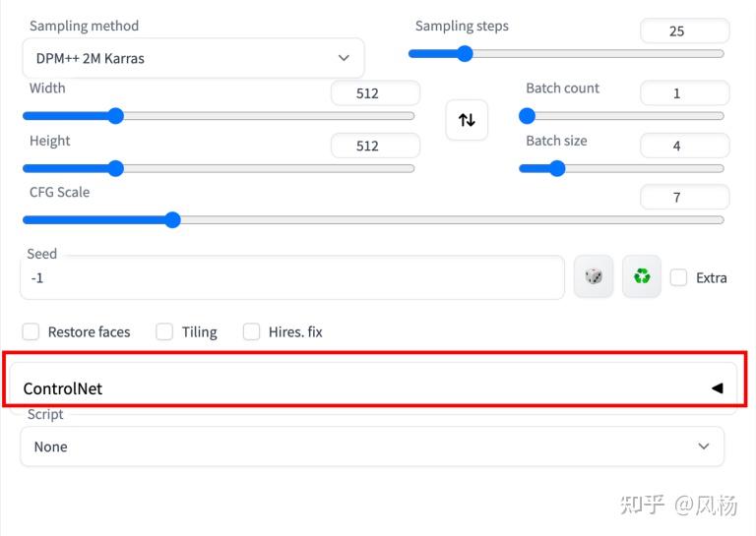Check the Extra seed option
This screenshot has height=536, width=756.
(678, 277)
